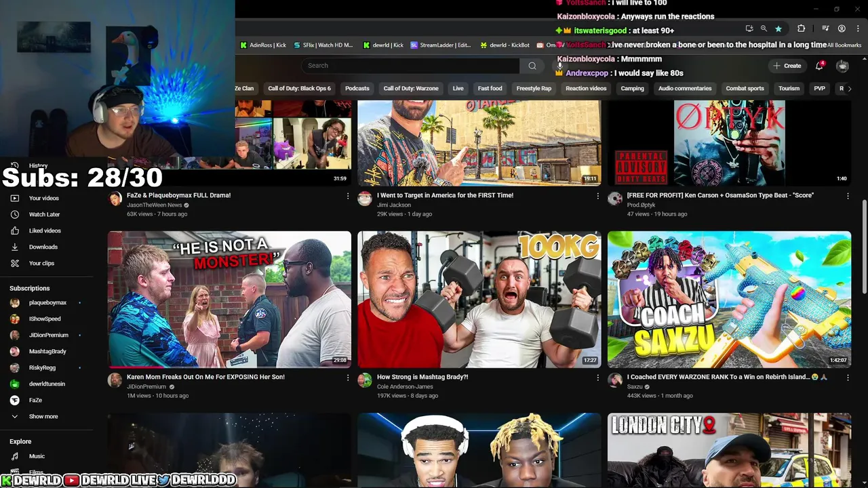The height and width of the screenshot is (488, 868).
Task: Open video title I Went to Target in America
Action: pyautogui.click(x=445, y=195)
